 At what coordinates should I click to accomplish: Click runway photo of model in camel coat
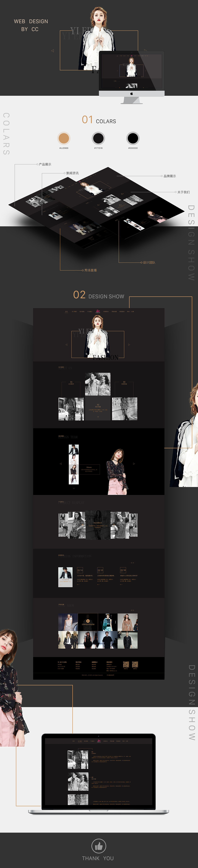(x=127, y=622)
